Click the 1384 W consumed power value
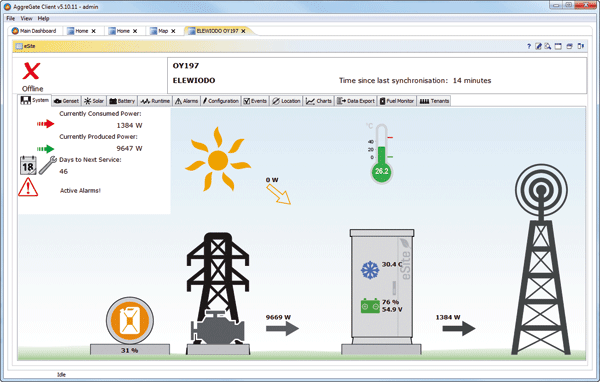The height and width of the screenshot is (382, 600). pos(129,126)
